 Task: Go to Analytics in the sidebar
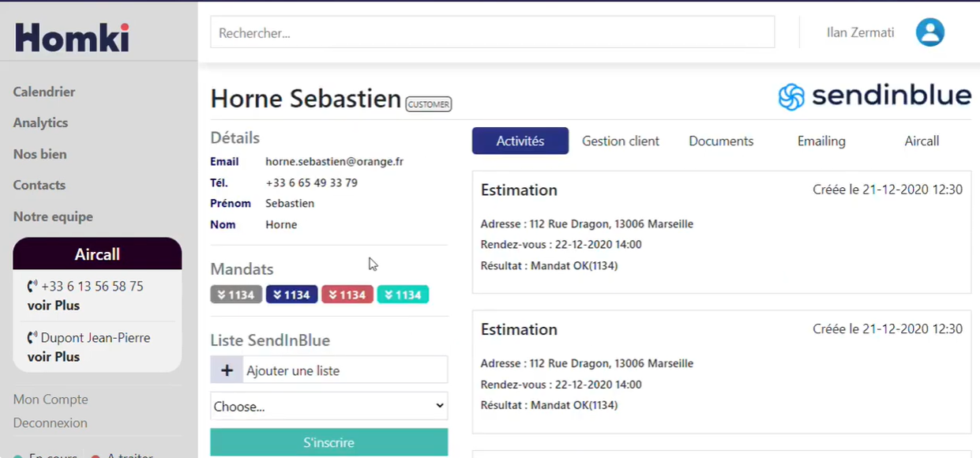pos(40,122)
